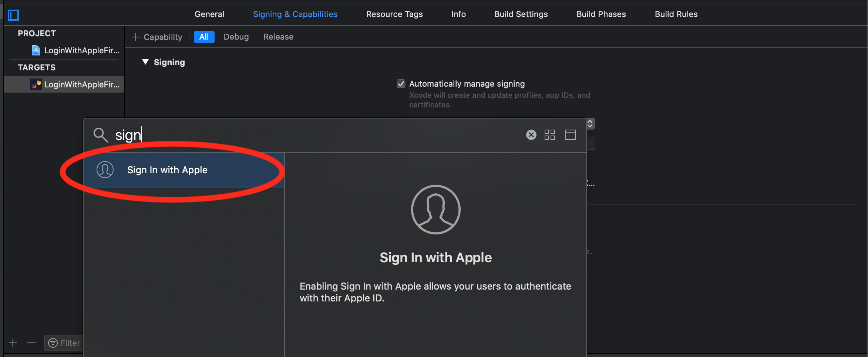Toggle the project navigator sidebar icon
The height and width of the screenshot is (357, 868).
(13, 15)
